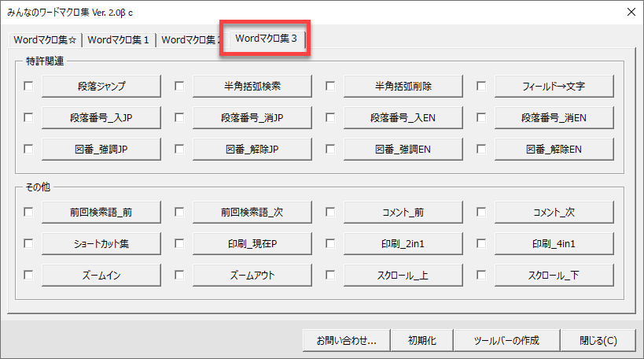Viewport: 644px width, 359px height.
Task: Tick the checkbox next to 半角括弧削除
Action: 330,85
